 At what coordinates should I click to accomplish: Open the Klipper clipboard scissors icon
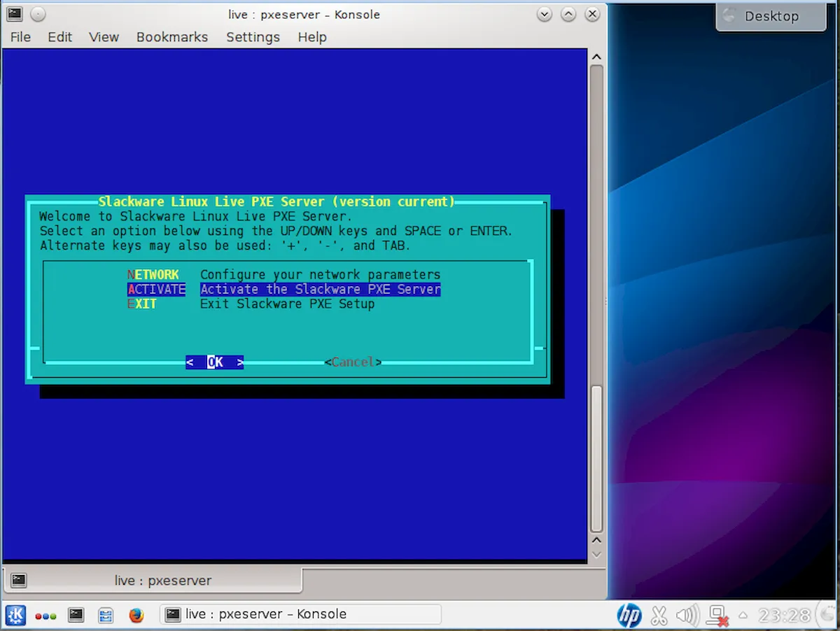click(x=658, y=616)
